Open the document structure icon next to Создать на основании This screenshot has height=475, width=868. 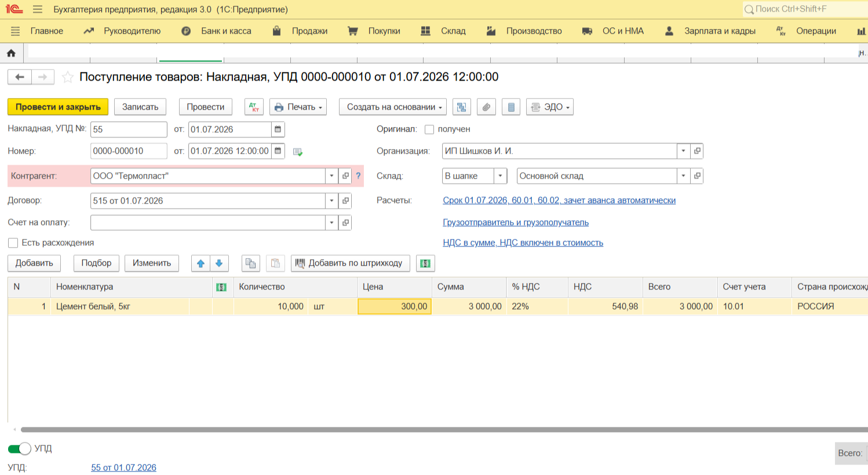[x=461, y=107]
